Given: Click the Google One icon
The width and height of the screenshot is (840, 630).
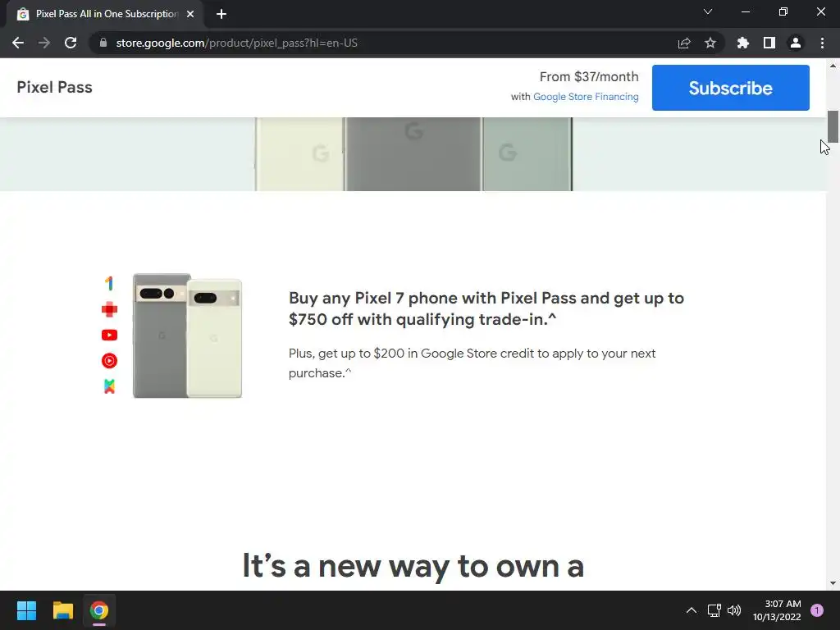Looking at the screenshot, I should 109,283.
